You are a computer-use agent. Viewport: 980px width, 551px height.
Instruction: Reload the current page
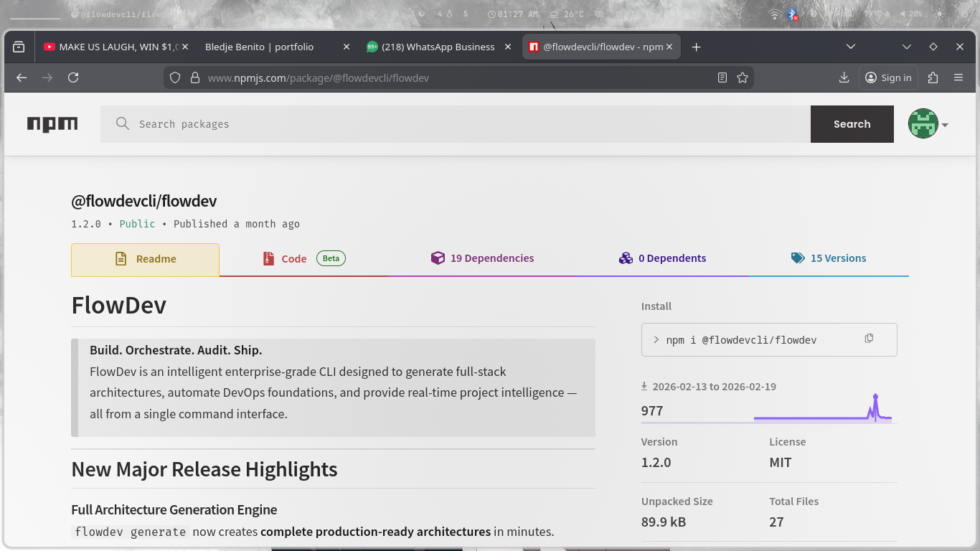(x=73, y=77)
